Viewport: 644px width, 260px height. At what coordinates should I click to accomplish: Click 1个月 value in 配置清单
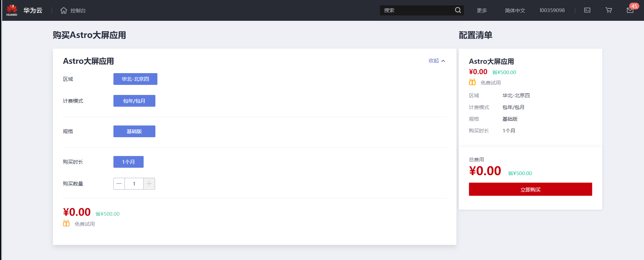509,131
